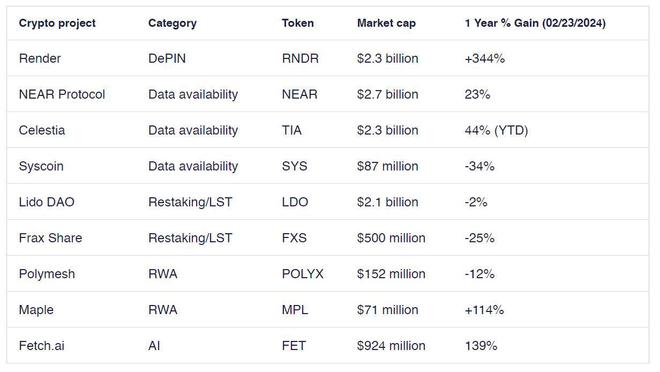The width and height of the screenshot is (660, 372).
Task: Select the Lido DAO project cell
Action: coord(47,202)
